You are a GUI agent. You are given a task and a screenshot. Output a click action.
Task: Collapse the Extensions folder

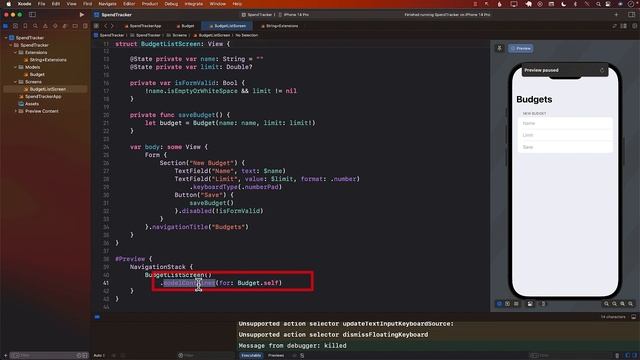16,52
